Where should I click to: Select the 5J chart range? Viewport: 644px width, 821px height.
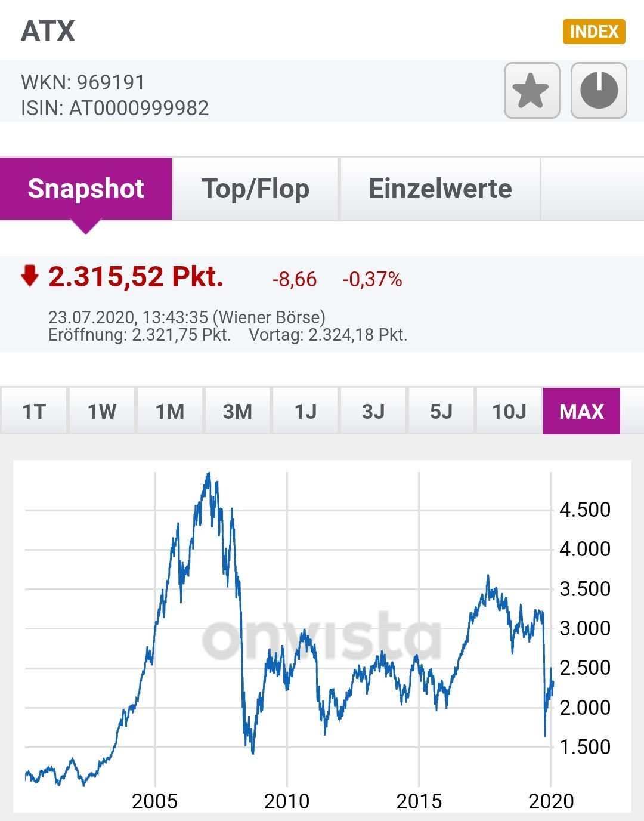441,411
